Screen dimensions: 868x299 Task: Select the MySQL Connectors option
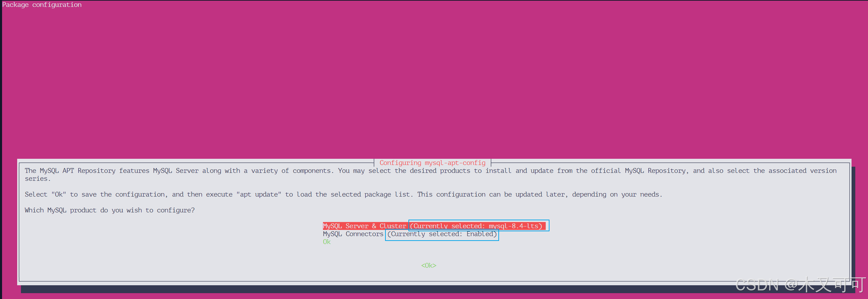tap(410, 234)
